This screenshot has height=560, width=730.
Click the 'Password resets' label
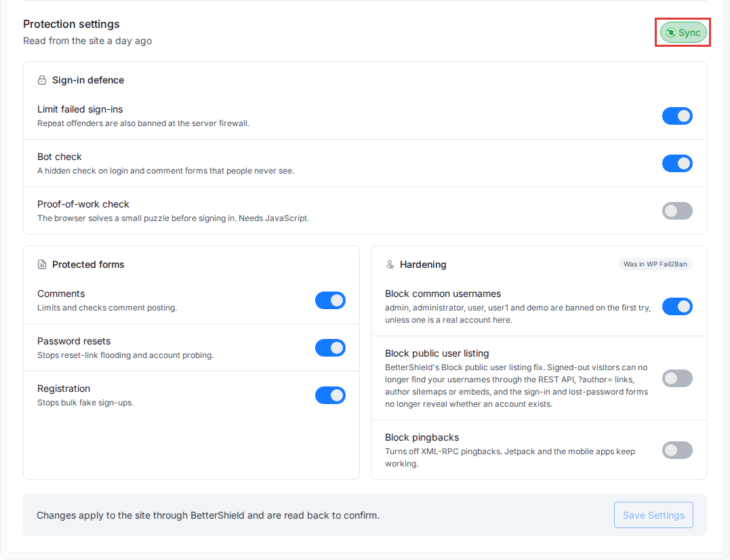[x=74, y=341]
